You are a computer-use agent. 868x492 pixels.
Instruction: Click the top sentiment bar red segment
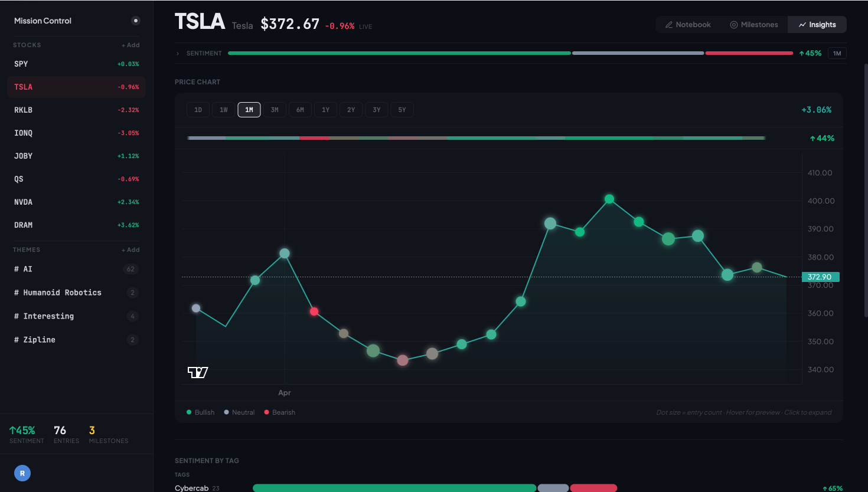[749, 53]
